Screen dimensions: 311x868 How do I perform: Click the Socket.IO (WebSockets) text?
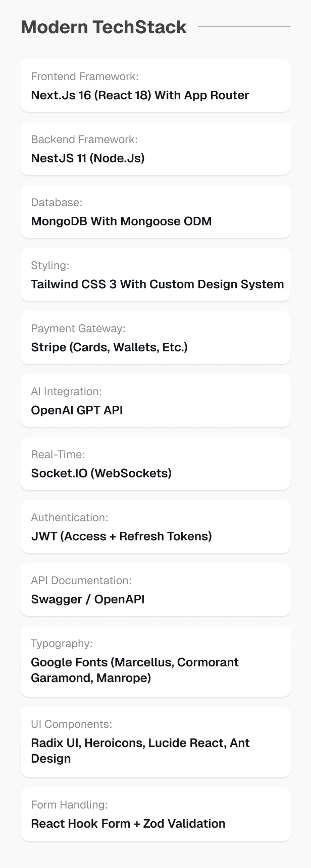[x=101, y=473]
